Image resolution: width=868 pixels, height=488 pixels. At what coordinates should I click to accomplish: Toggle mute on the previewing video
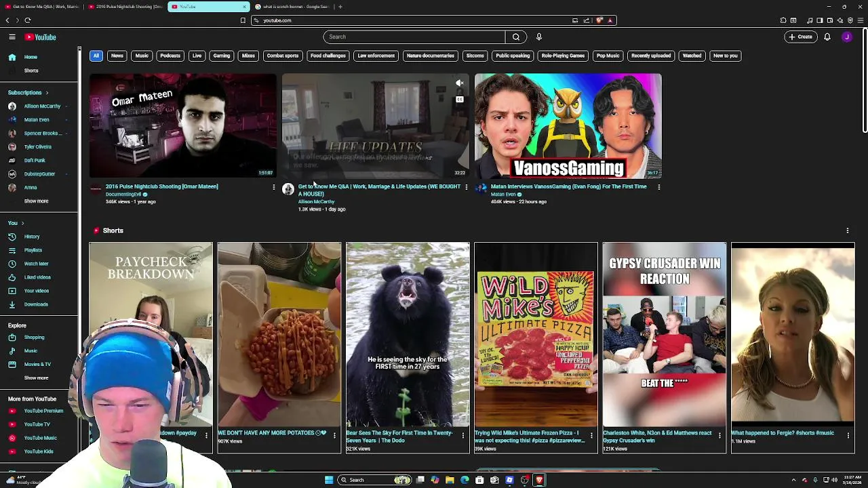[x=459, y=83]
